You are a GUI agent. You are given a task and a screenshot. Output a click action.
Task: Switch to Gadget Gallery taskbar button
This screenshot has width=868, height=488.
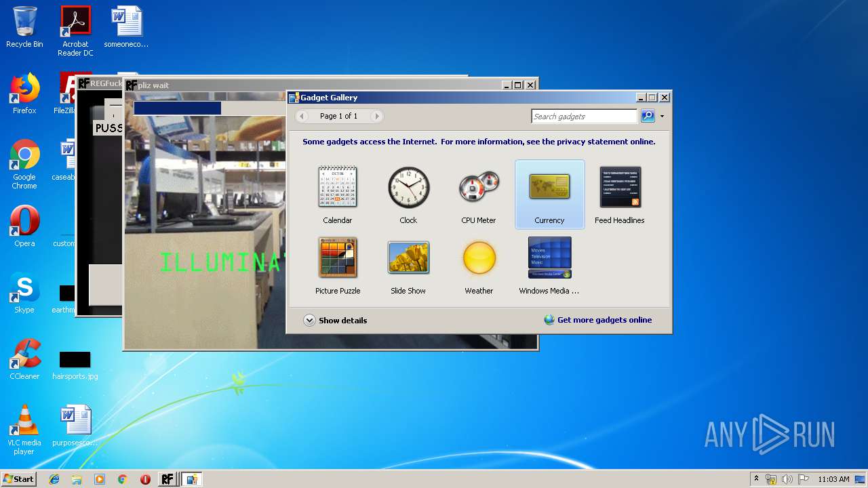pyautogui.click(x=192, y=479)
